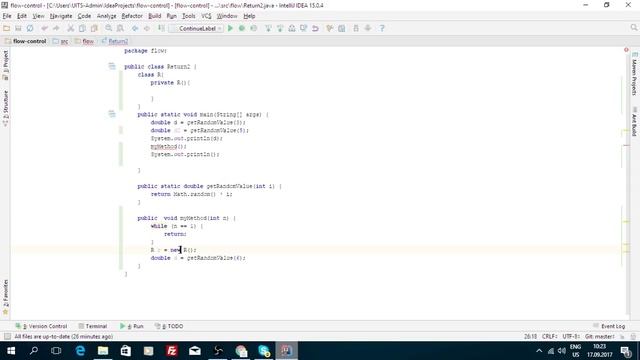This screenshot has height=360, width=640.
Task: Open the Event Log button
Action: tap(609, 326)
